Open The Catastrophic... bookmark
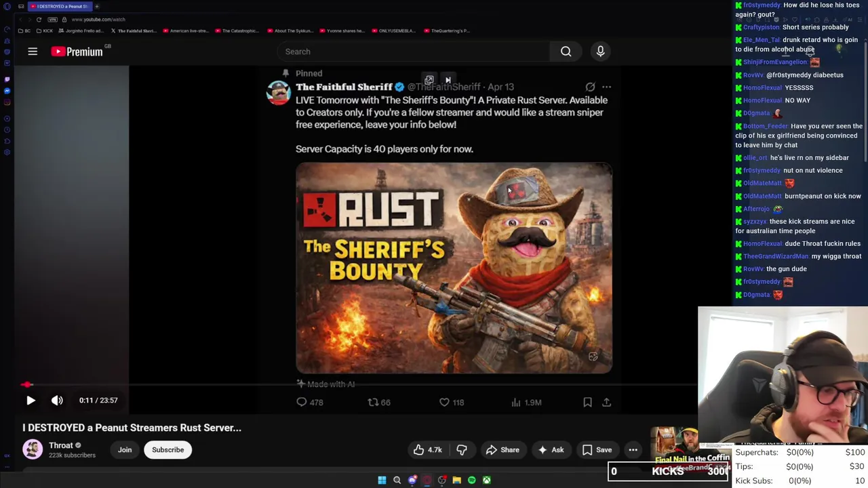 click(x=237, y=30)
